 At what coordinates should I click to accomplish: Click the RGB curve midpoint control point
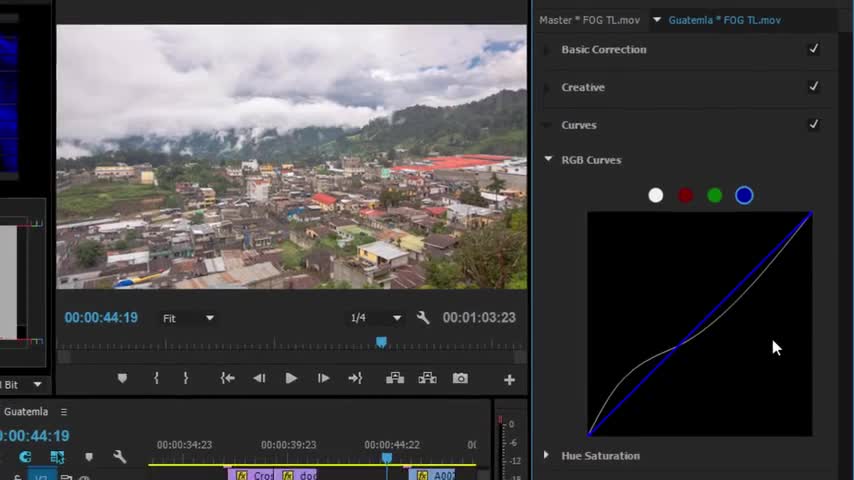678,345
